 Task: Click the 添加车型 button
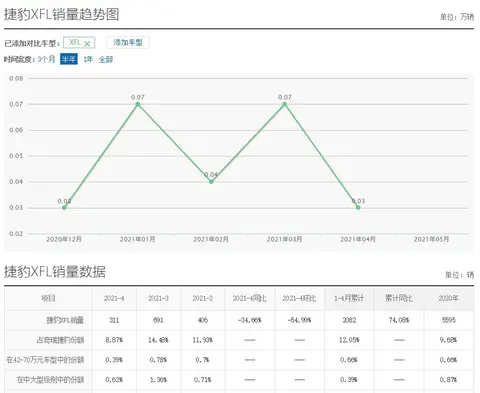click(128, 43)
